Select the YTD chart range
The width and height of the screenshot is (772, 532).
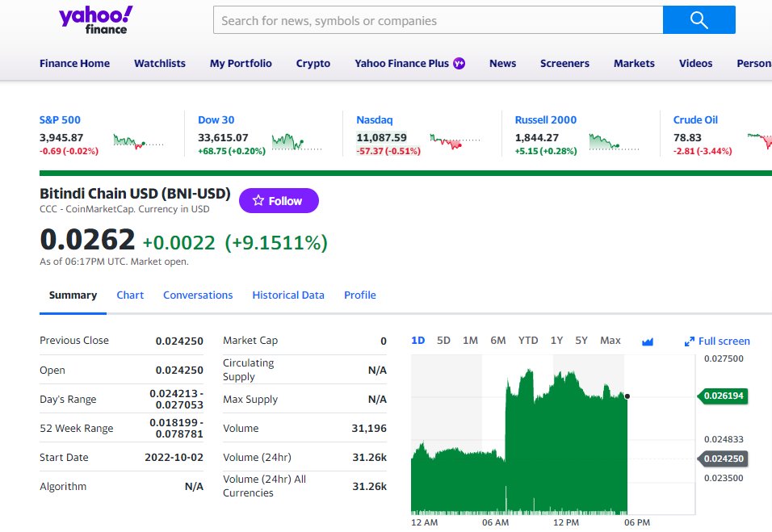pos(528,341)
